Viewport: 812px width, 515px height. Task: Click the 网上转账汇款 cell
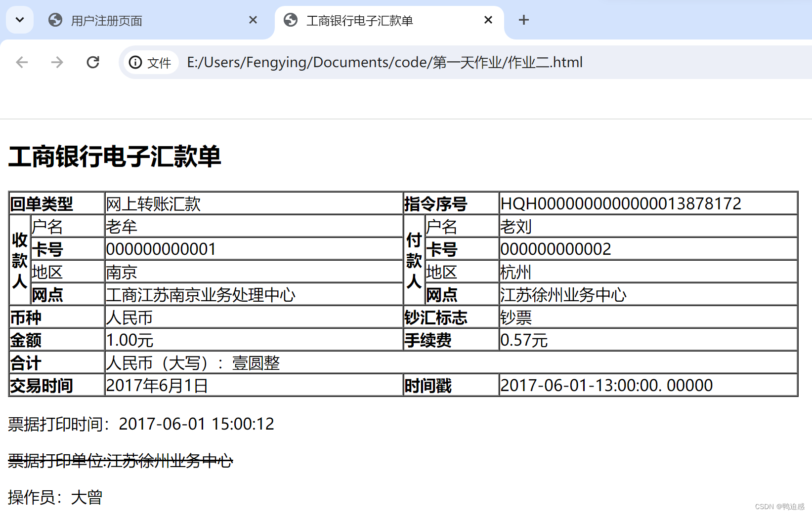tap(254, 203)
